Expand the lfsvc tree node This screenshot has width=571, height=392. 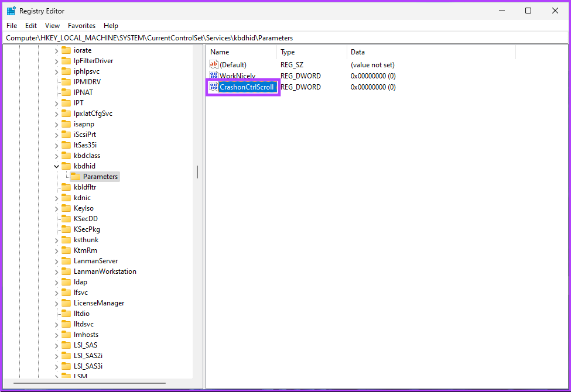[x=56, y=293]
